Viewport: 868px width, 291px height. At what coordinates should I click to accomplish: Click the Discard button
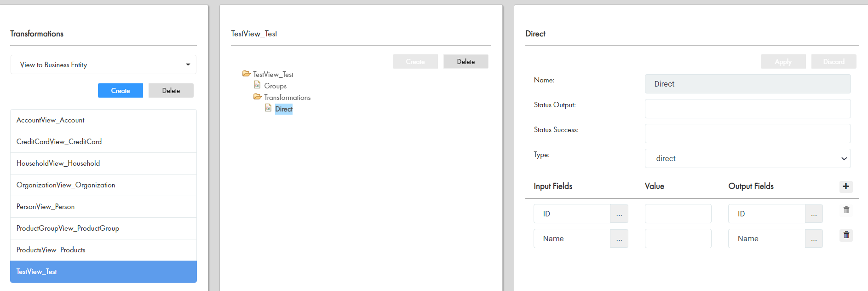(834, 62)
